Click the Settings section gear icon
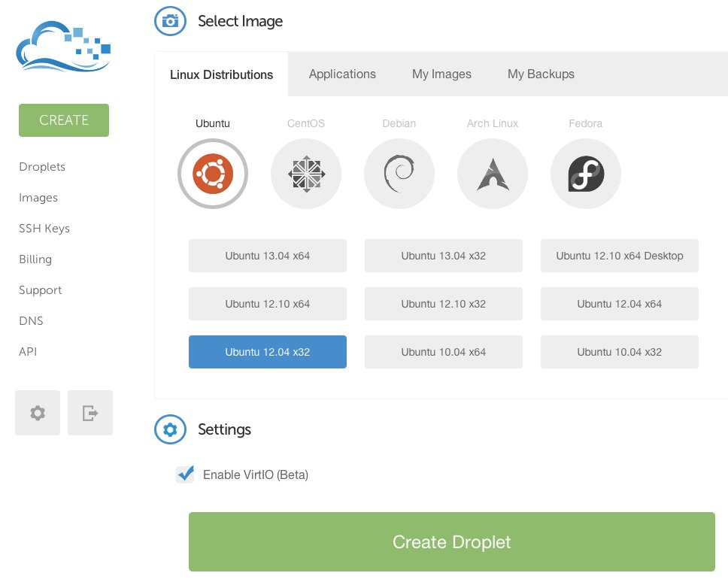The width and height of the screenshot is (728, 579). (171, 429)
